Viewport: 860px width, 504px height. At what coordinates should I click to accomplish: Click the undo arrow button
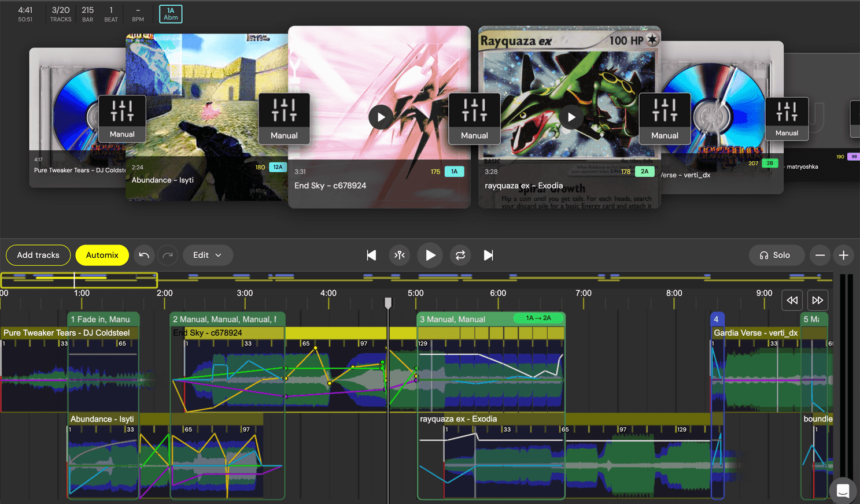[144, 255]
